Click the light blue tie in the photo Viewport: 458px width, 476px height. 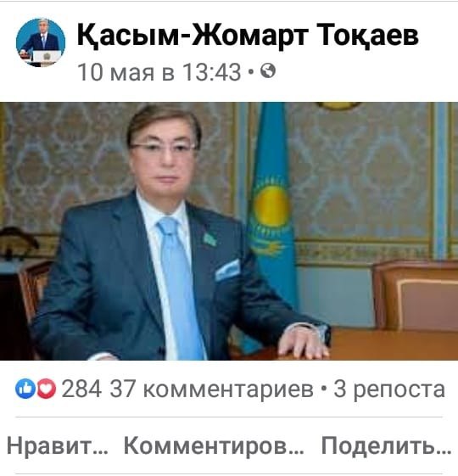[182, 285]
